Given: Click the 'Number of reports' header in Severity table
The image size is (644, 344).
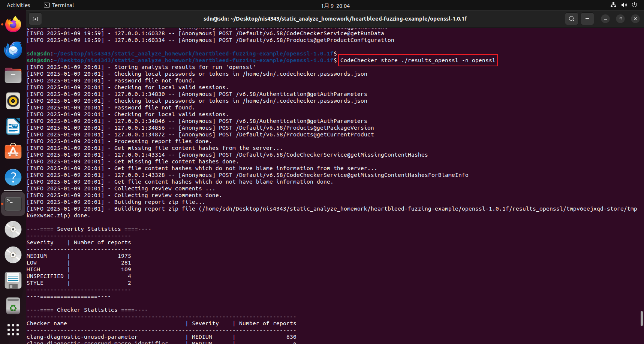Looking at the screenshot, I should [x=102, y=242].
